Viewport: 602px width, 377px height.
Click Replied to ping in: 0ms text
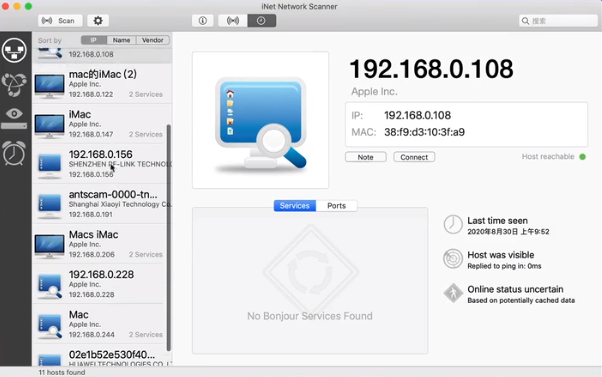coord(504,266)
